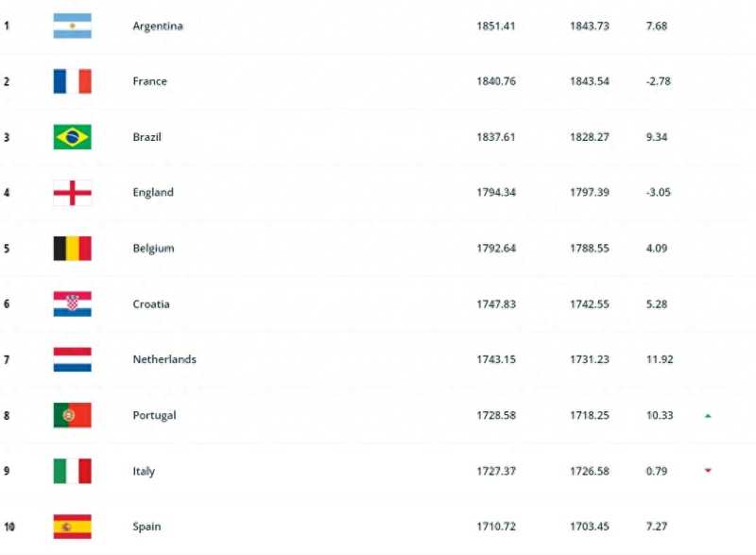Click Portugal's green up-arrow rank indicator
The image size is (756, 555).
708,416
